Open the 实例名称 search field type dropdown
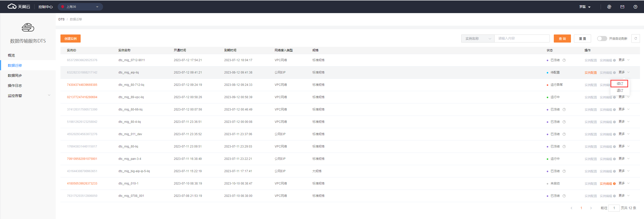The width and height of the screenshot is (644, 219). pyautogui.click(x=478, y=39)
